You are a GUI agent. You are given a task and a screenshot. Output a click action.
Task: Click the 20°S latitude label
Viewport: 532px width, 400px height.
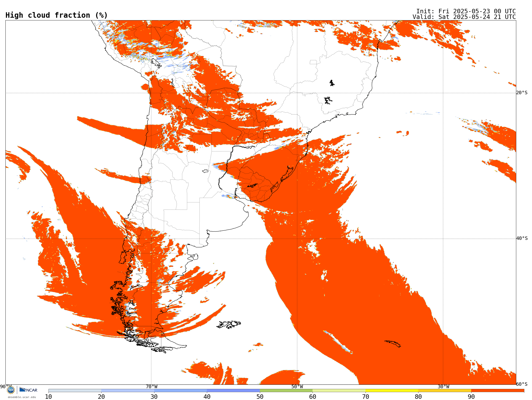click(522, 93)
